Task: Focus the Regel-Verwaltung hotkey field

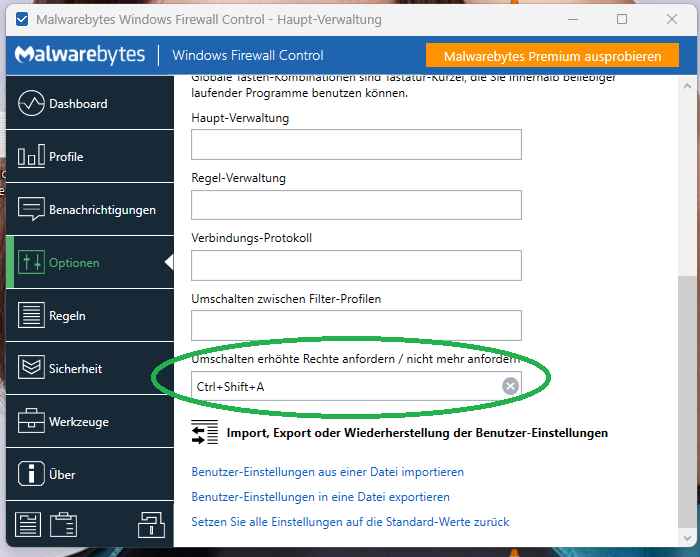Action: point(356,205)
